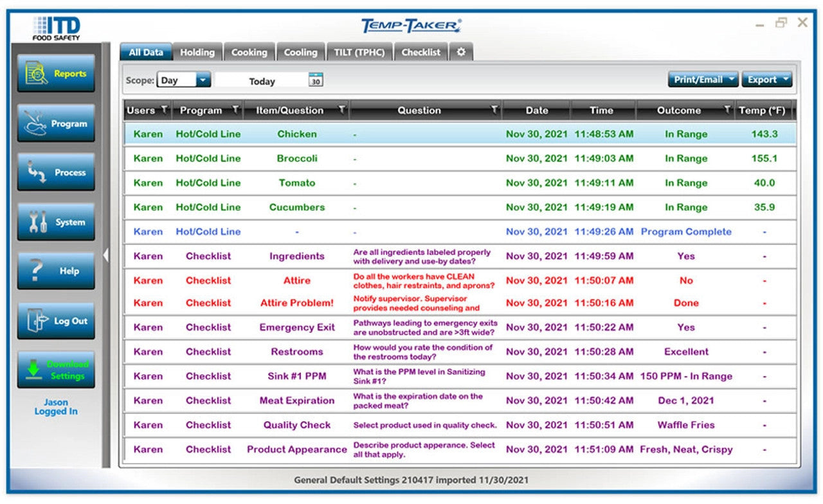Switch to the Holding tab
Viewport: 823px width, 504px height.
(197, 51)
